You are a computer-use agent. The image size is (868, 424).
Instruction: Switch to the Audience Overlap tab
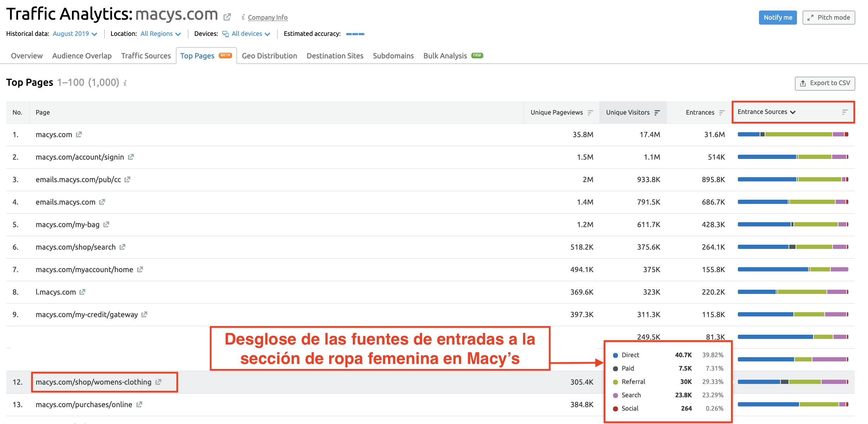pyautogui.click(x=82, y=56)
